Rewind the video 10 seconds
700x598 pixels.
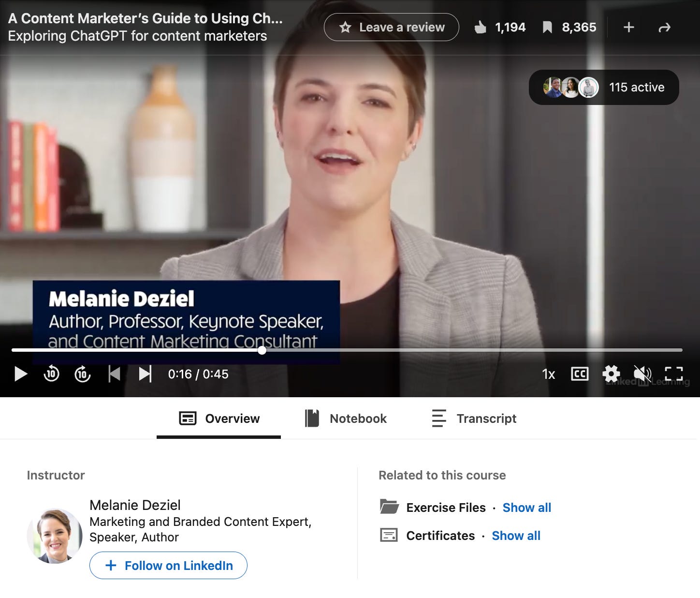click(x=51, y=374)
